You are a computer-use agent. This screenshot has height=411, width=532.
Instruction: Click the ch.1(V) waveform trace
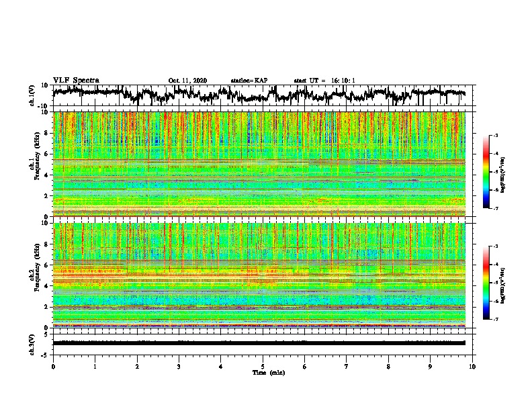(x=259, y=94)
